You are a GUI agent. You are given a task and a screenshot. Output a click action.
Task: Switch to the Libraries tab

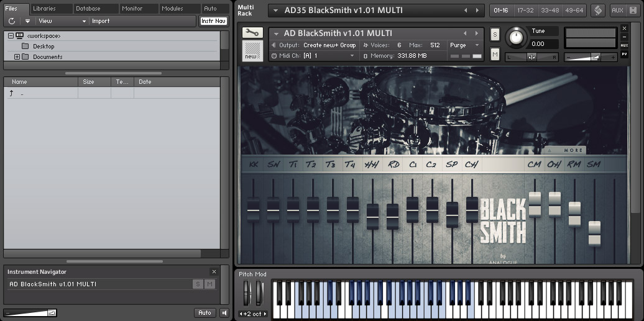click(44, 9)
